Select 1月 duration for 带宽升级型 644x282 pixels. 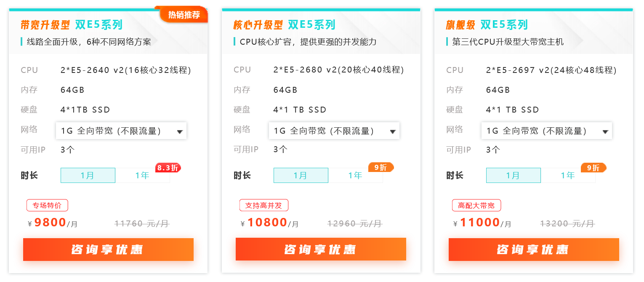coord(88,175)
